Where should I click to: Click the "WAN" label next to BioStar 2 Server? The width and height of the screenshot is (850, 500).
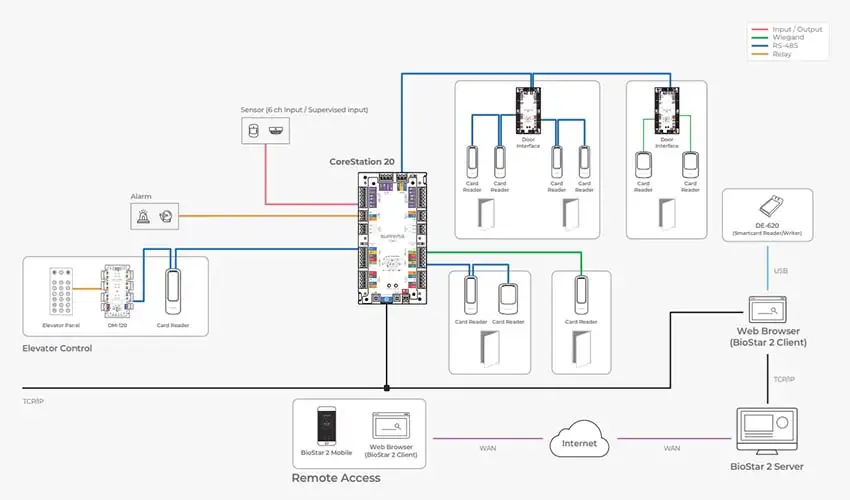672,448
